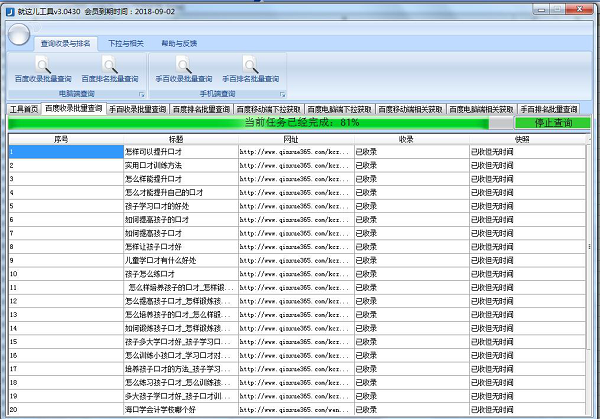Expand the 手机端查询 group launcher

[x=280, y=93]
